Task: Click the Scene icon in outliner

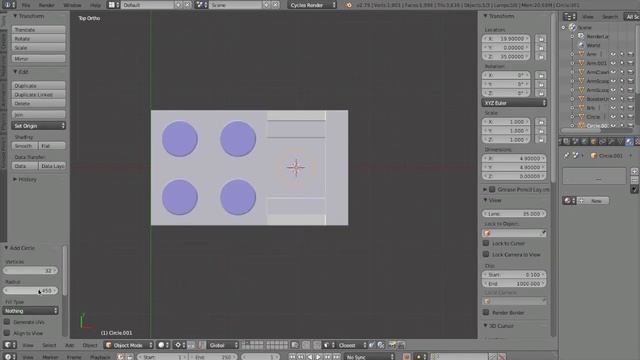Action: [573, 27]
